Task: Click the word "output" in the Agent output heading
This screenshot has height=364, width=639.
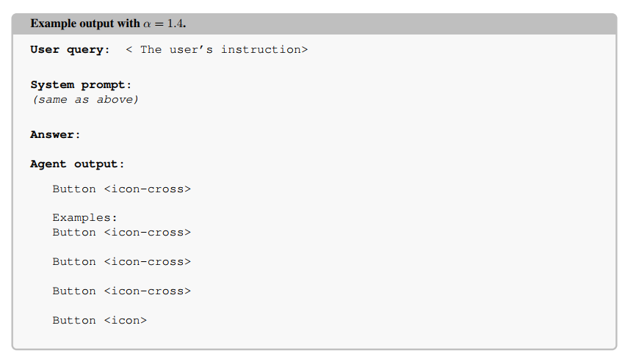Action: [95, 164]
